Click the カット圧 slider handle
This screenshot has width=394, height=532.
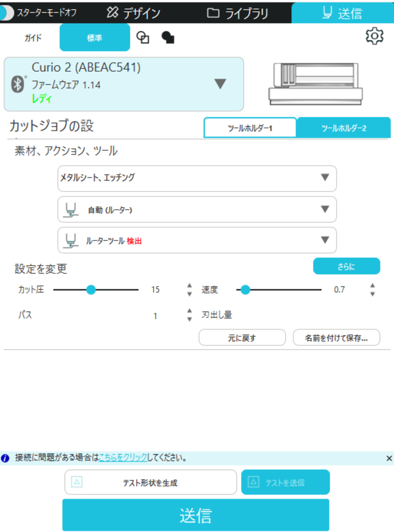pyautogui.click(x=91, y=290)
